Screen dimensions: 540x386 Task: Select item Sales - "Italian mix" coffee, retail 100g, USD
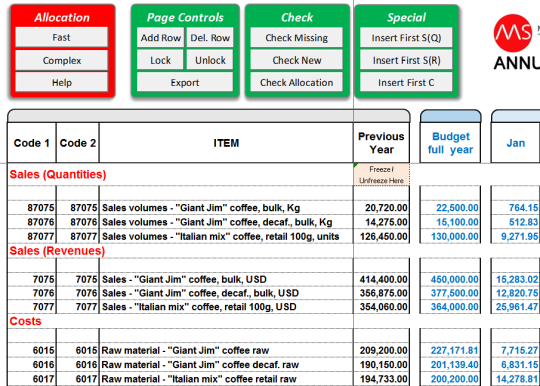[226, 307]
